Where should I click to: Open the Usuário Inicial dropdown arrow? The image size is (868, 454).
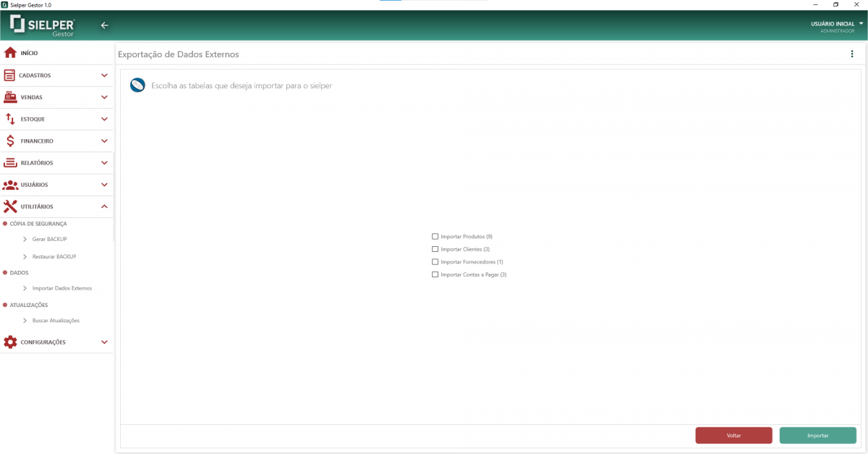pyautogui.click(x=861, y=24)
